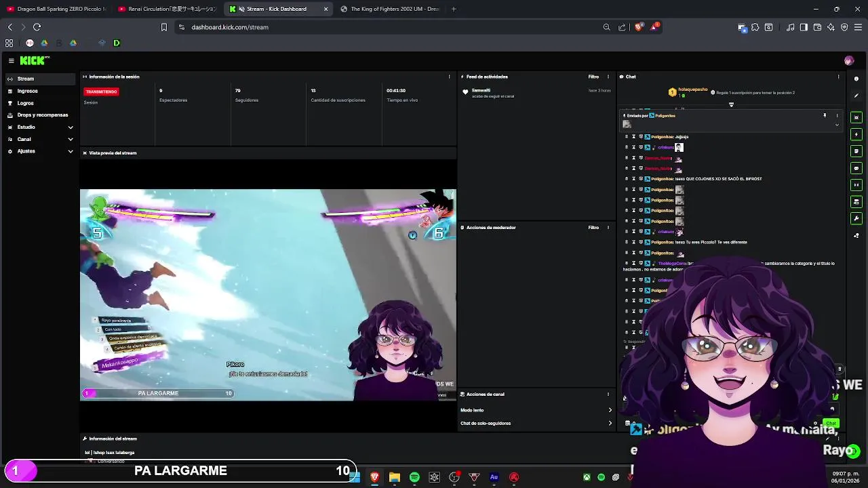Open Brave Shields lion icon
Image resolution: width=868 pixels, height=488 pixels.
click(638, 27)
